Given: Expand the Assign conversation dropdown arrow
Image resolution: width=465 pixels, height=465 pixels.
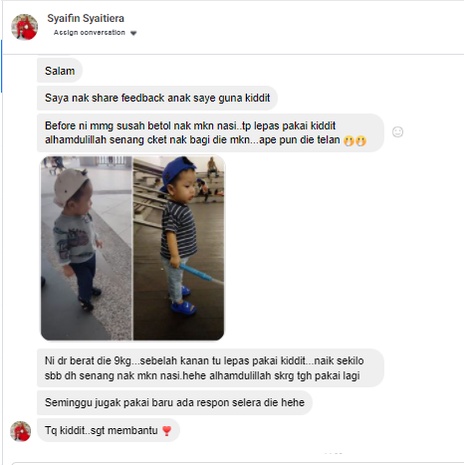Looking at the screenshot, I should [x=133, y=33].
